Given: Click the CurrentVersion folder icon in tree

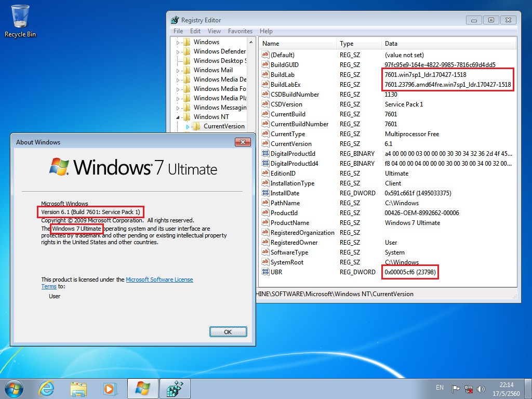Looking at the screenshot, I should tap(196, 126).
